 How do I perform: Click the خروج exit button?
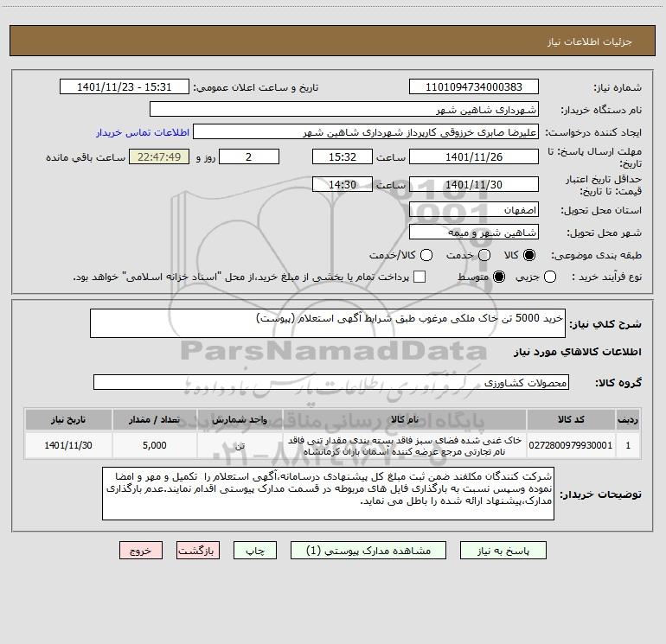[x=141, y=551]
